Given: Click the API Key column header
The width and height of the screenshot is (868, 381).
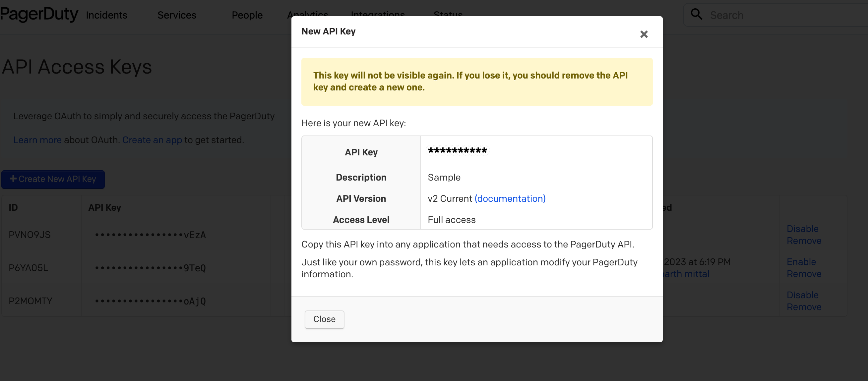Looking at the screenshot, I should pyautogui.click(x=104, y=207).
